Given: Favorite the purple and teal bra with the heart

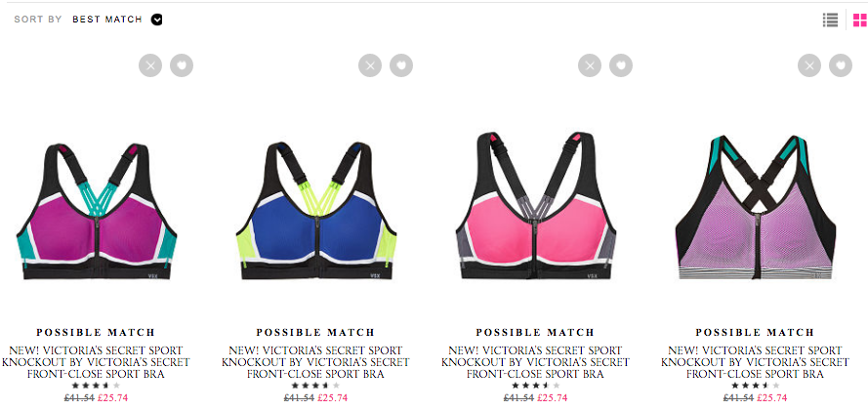Looking at the screenshot, I should click(x=182, y=65).
